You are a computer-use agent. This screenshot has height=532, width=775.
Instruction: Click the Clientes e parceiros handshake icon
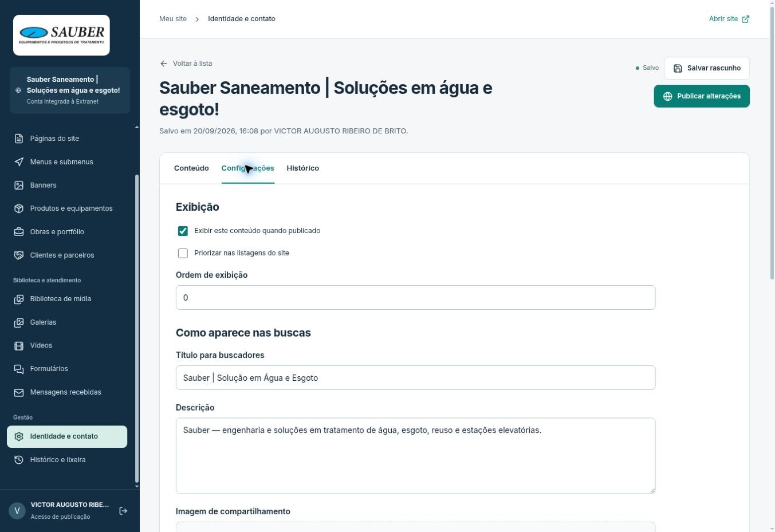click(x=19, y=255)
